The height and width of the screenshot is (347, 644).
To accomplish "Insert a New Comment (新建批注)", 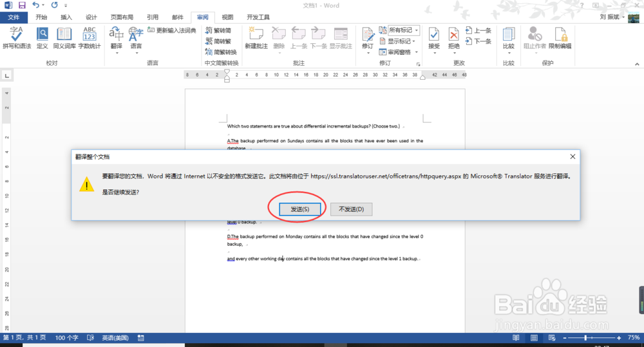I will (256, 38).
